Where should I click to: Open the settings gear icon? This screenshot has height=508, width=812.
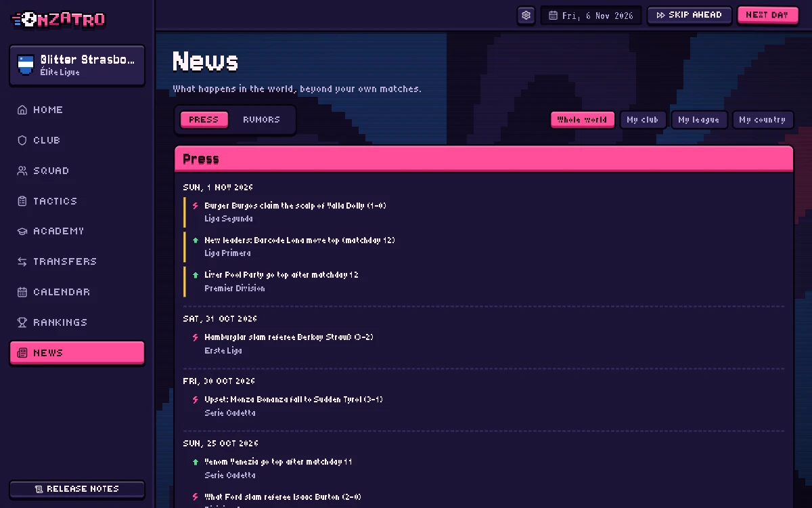coord(526,16)
